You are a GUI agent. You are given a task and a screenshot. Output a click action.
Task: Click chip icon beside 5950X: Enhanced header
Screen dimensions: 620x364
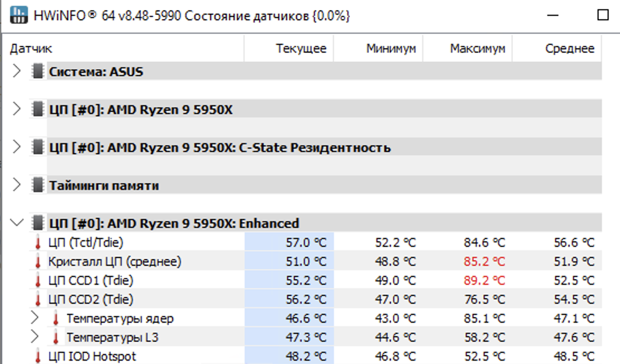(37, 223)
